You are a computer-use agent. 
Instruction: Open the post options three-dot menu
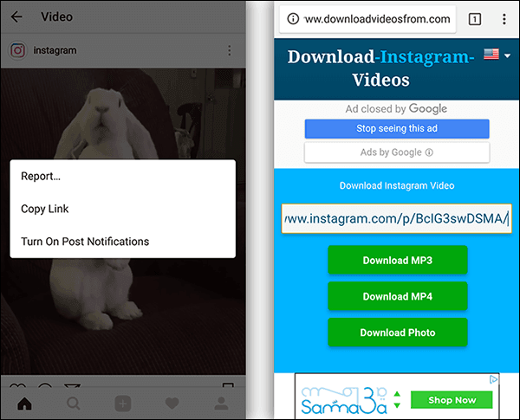(229, 50)
